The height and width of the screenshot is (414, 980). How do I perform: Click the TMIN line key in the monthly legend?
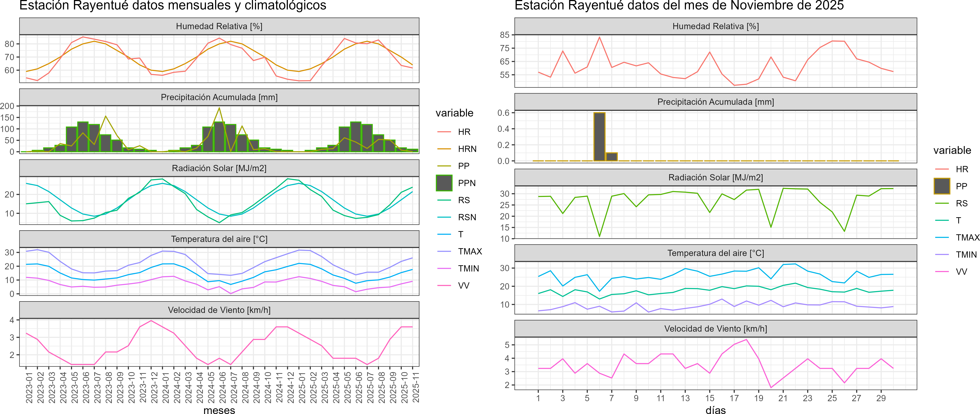pos(444,268)
